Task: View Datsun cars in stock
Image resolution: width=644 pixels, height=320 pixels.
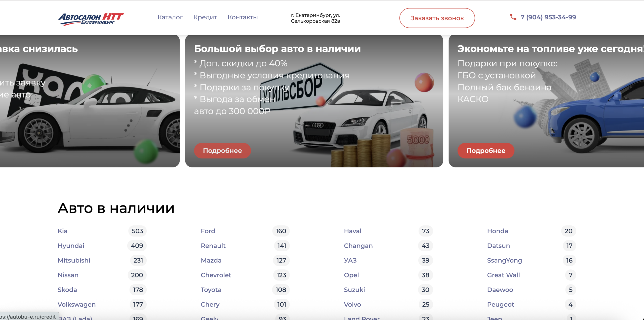Action: pyautogui.click(x=499, y=246)
